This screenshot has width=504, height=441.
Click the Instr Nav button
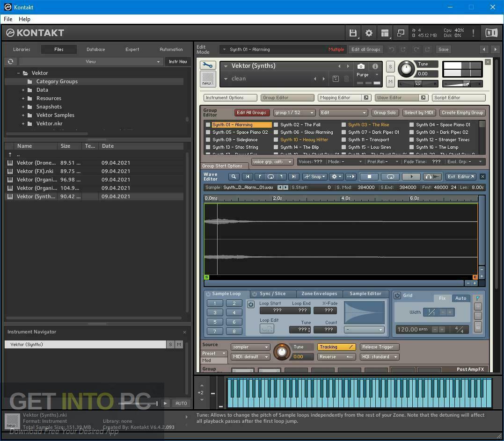178,61
